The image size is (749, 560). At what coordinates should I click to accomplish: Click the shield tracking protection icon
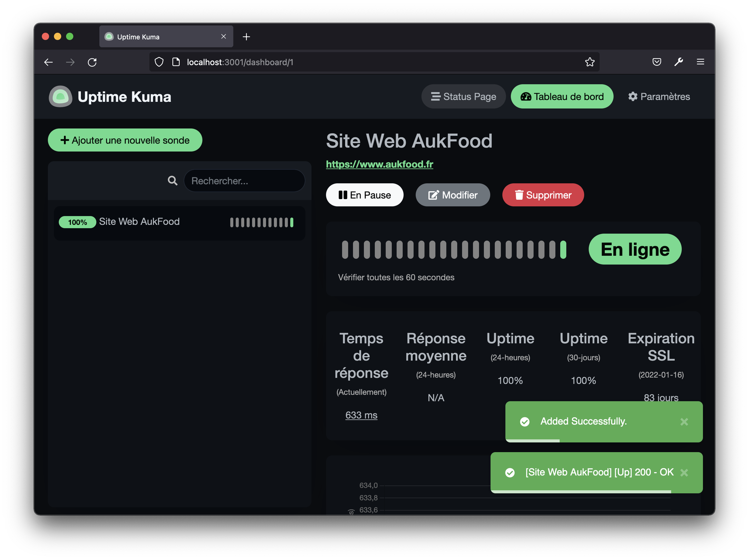pyautogui.click(x=159, y=62)
